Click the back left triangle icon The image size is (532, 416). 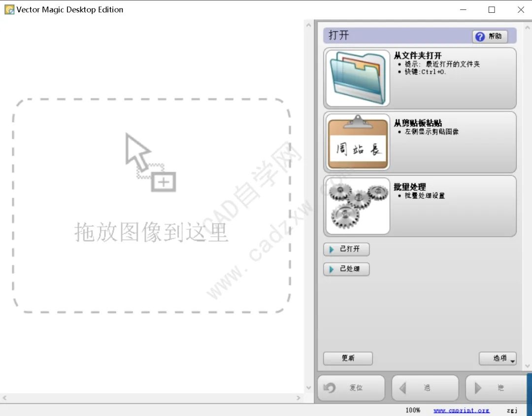(x=403, y=388)
